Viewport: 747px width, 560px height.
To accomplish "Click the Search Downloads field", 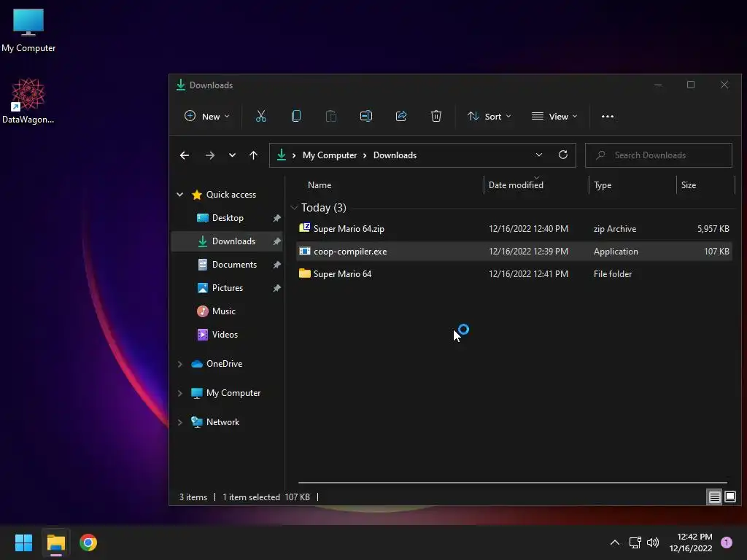I will [x=659, y=155].
